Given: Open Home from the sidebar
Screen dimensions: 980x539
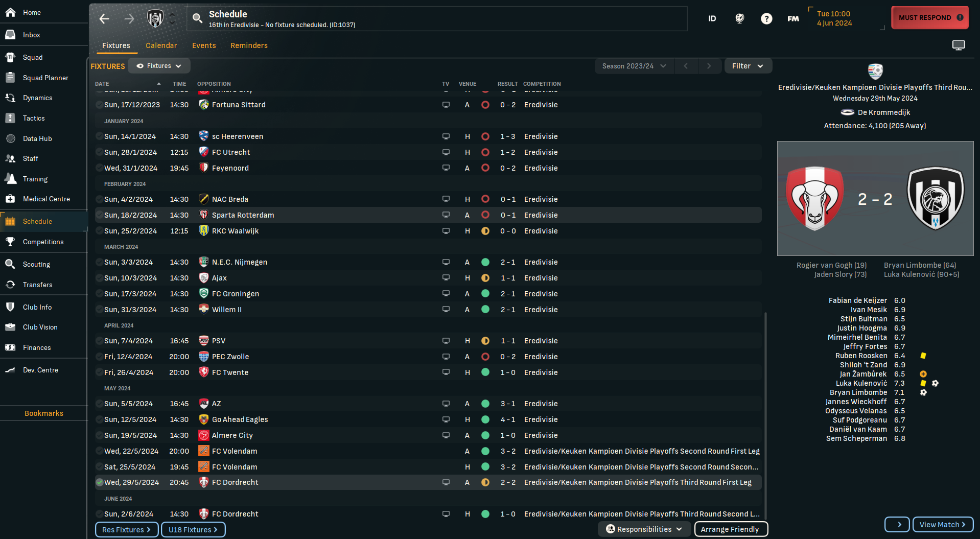Looking at the screenshot, I should (x=32, y=12).
